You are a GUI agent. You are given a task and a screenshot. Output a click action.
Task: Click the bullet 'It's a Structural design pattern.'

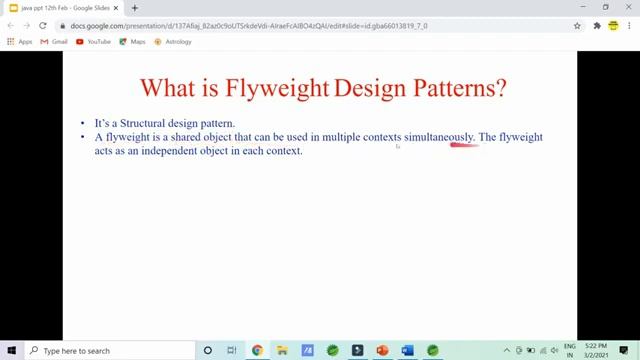pyautogui.click(x=165, y=123)
